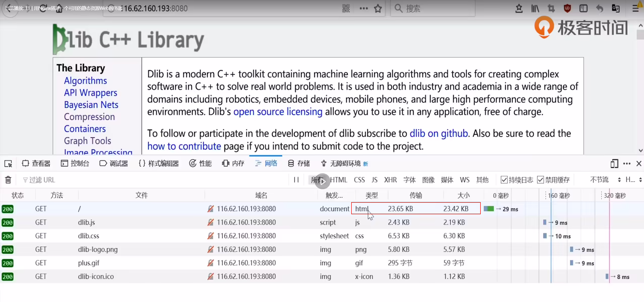This screenshot has width=644, height=302.
Task: Open the Containers link
Action: tap(85, 129)
